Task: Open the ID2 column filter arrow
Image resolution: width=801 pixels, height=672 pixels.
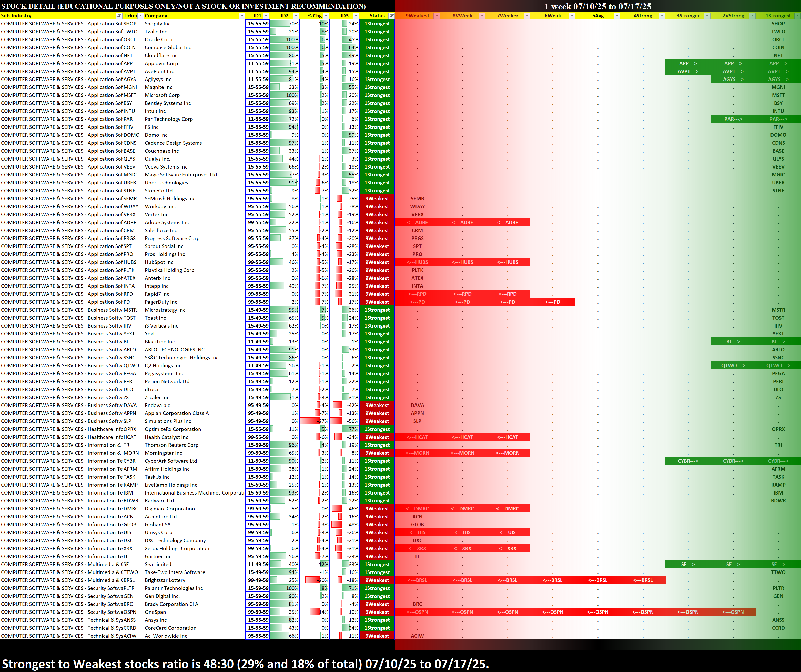Action: (296, 16)
